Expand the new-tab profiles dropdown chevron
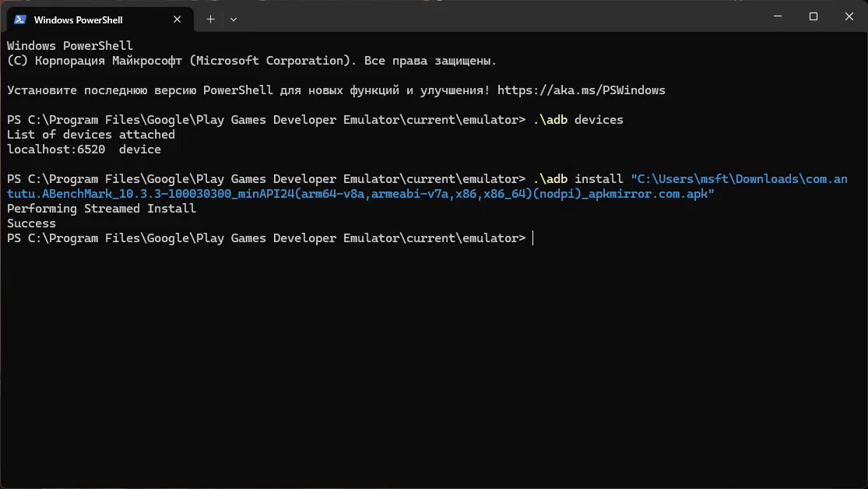 (x=234, y=19)
